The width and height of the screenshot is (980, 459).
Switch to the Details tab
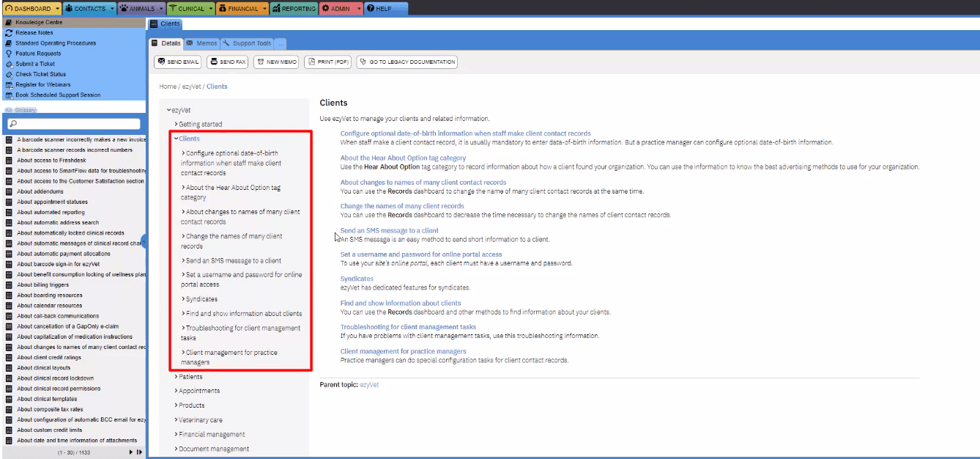[x=166, y=43]
